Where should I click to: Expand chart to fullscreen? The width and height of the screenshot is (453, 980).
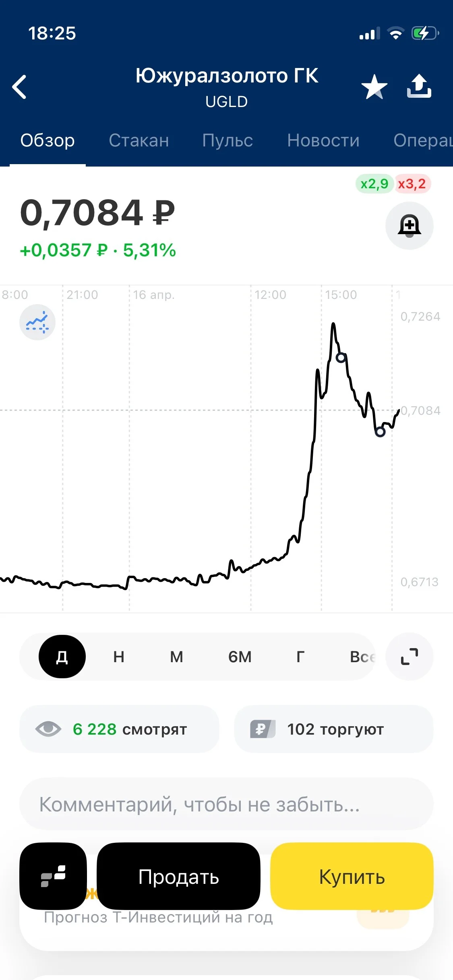click(410, 657)
